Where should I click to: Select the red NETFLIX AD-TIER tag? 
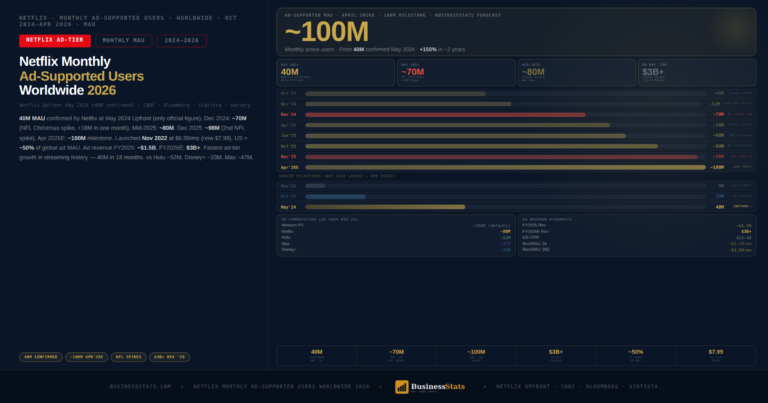(55, 41)
